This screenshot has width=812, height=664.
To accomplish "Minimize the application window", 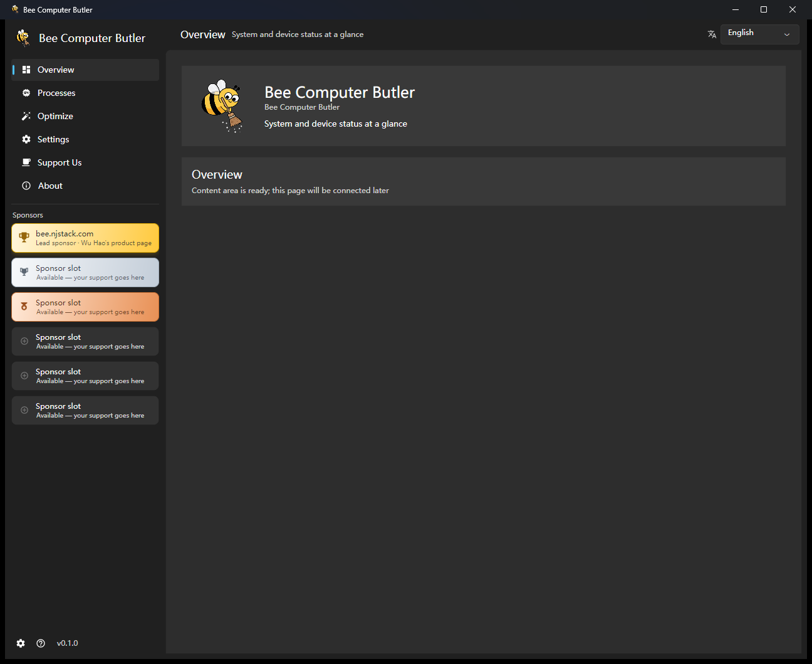I will pyautogui.click(x=736, y=9).
